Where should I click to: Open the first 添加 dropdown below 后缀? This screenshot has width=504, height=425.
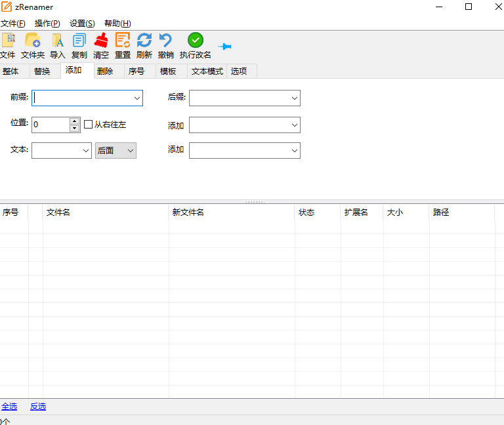point(295,125)
